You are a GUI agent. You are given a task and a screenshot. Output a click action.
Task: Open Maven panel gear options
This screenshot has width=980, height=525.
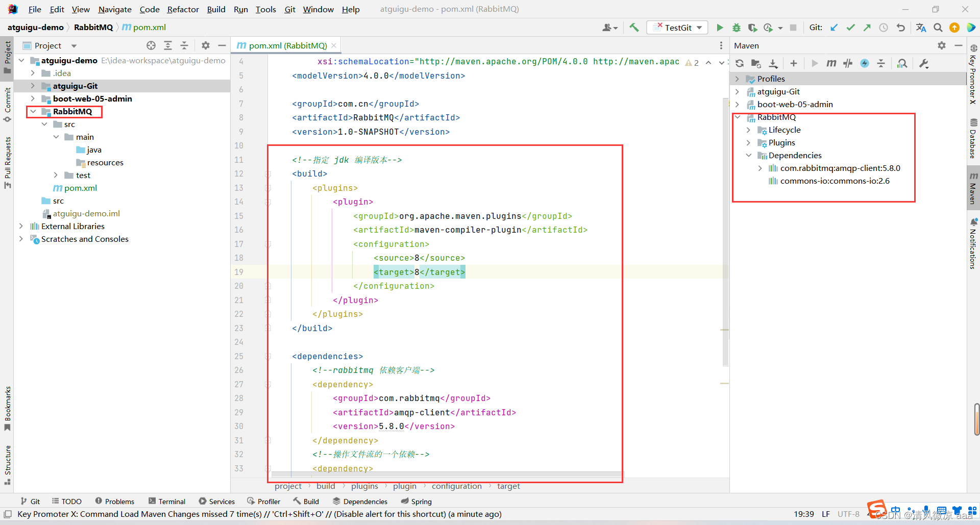pos(942,45)
